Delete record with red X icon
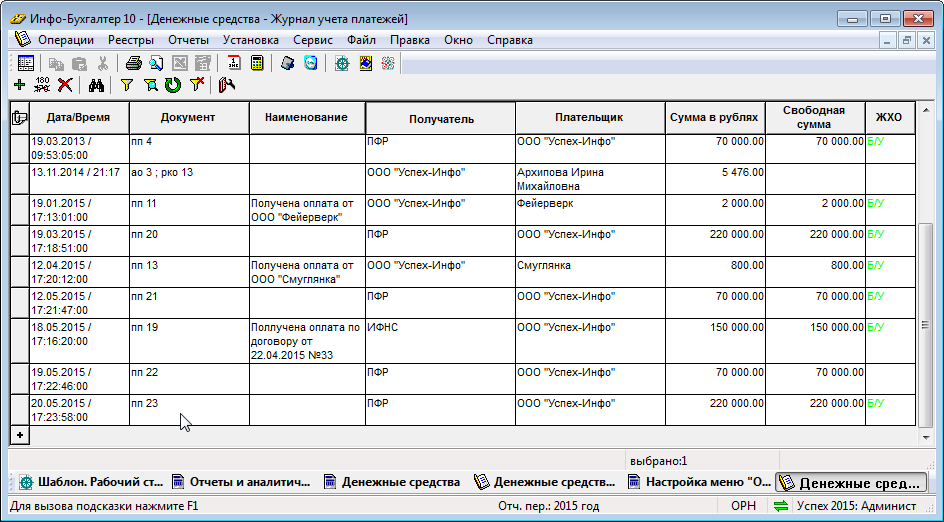944x522 pixels. (x=65, y=85)
